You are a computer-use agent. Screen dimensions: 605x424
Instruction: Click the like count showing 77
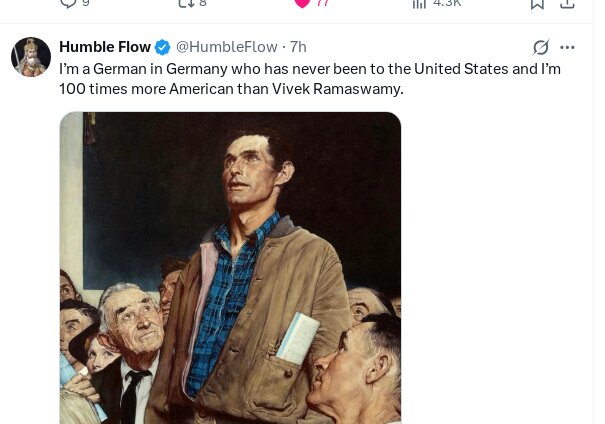(x=322, y=4)
